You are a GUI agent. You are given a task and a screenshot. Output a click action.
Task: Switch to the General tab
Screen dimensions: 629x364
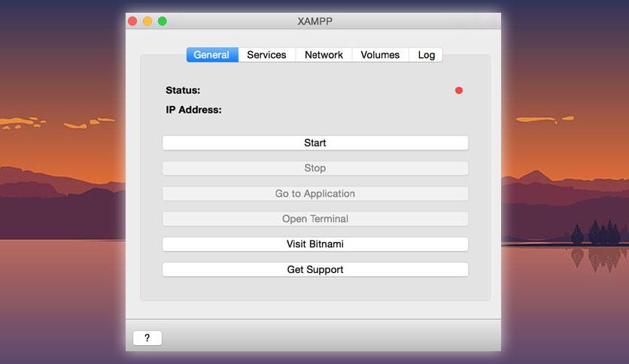coord(212,55)
